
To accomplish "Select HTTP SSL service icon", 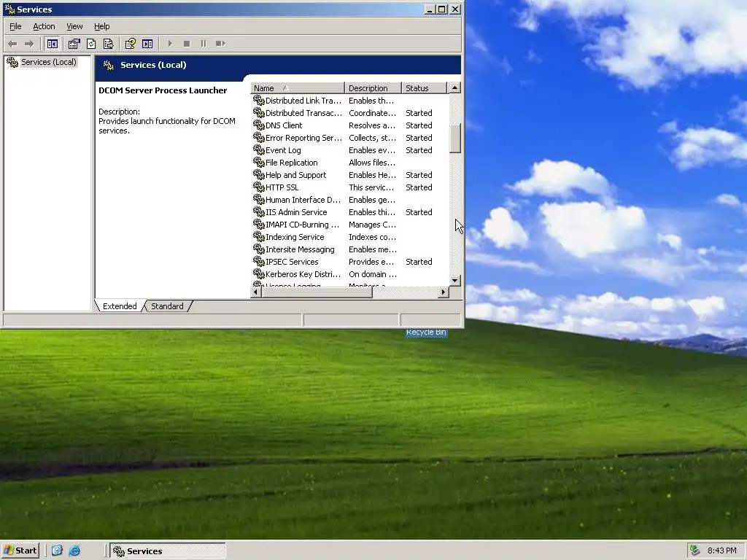I will (x=259, y=187).
